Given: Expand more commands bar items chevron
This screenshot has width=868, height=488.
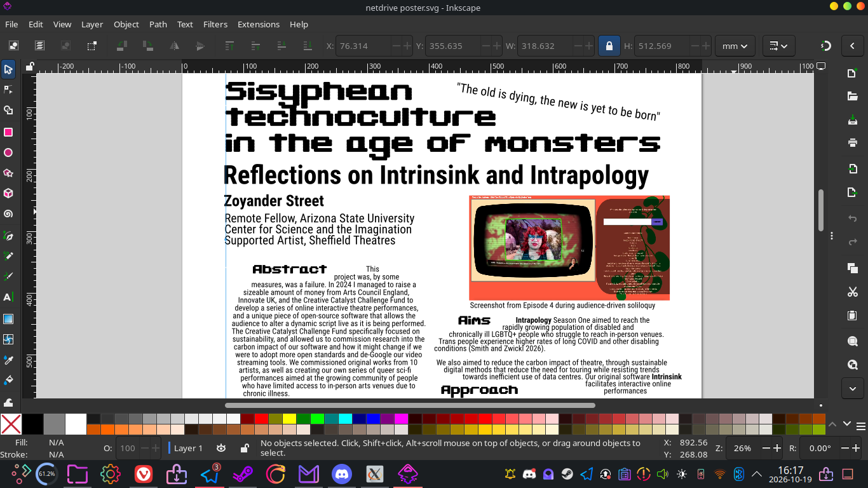Looking at the screenshot, I should pyautogui.click(x=852, y=387).
